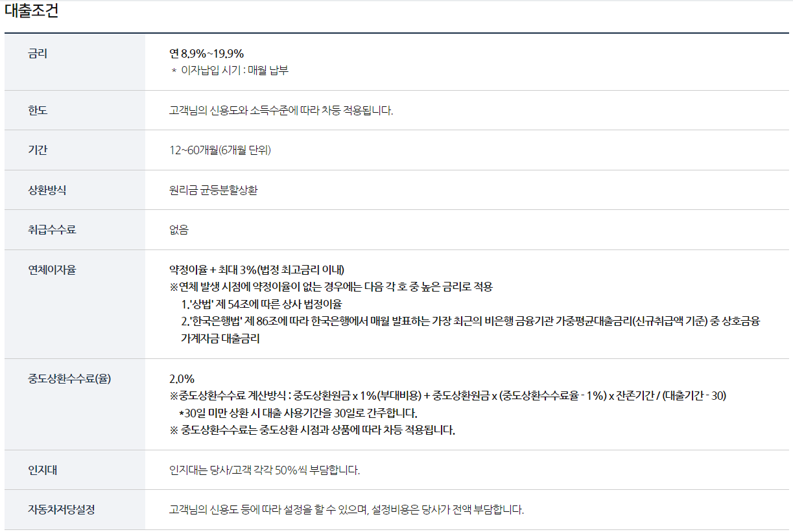Select the 한도 row label

pyautogui.click(x=38, y=111)
